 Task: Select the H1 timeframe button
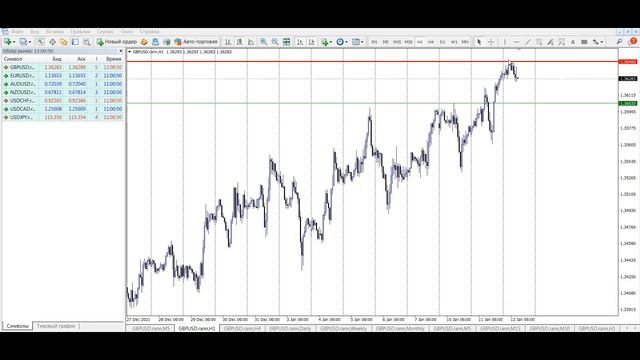pyautogui.click(x=420, y=42)
